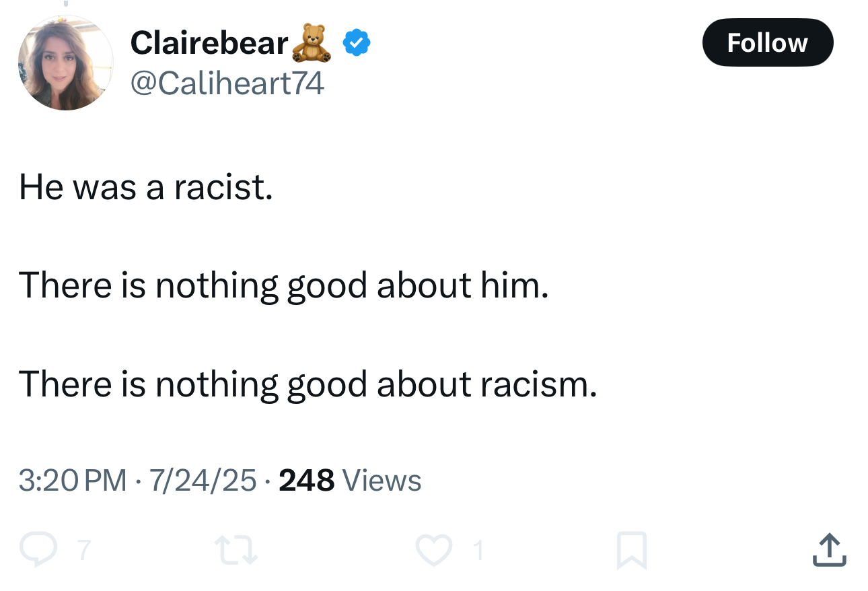Click the line "There is nothing good about him."
Viewport: 868px width, 591px height.
(x=284, y=285)
